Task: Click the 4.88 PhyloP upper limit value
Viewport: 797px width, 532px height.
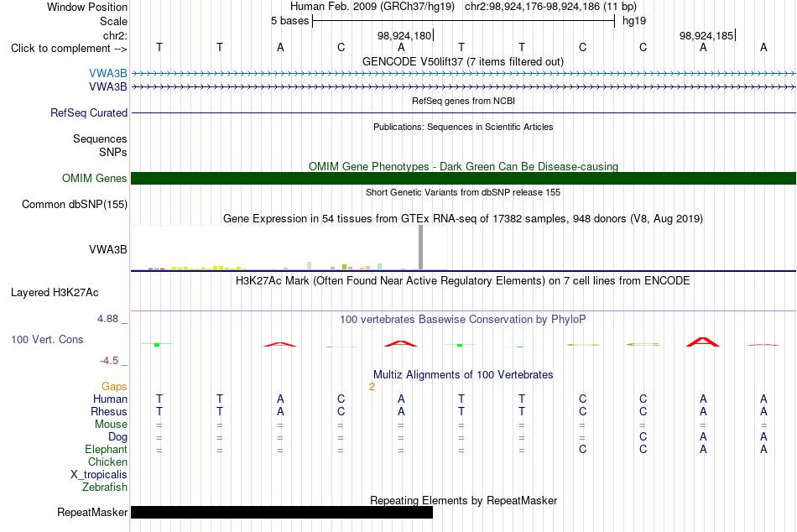Action: click(x=107, y=319)
